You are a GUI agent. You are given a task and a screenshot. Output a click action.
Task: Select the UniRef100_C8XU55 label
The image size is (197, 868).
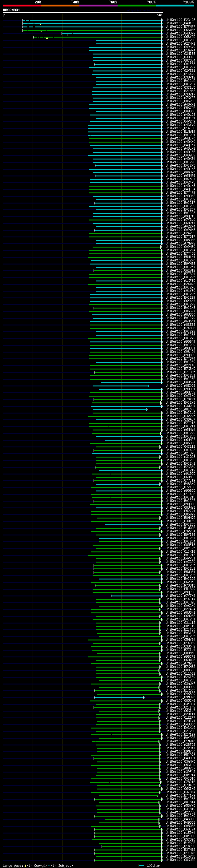pos(180,859)
